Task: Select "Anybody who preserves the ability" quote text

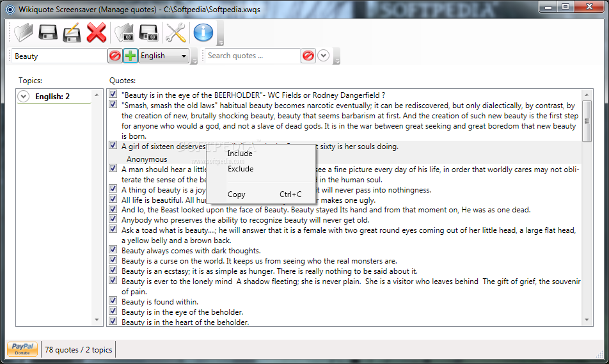Action: pos(246,220)
